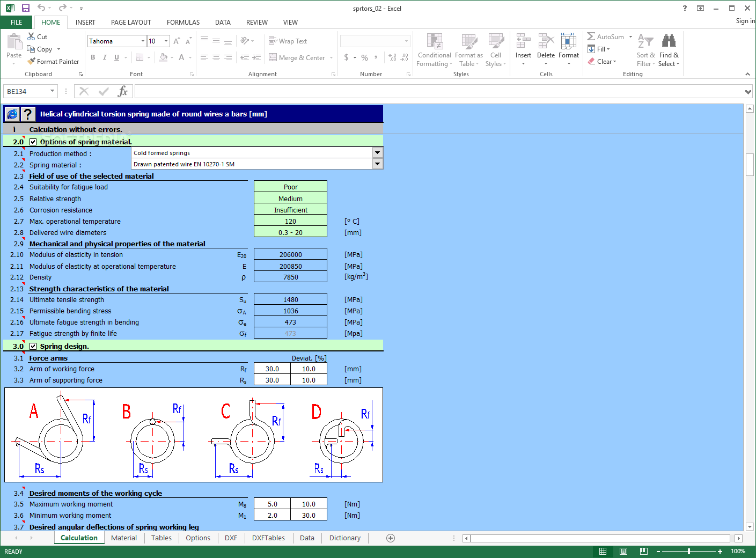Open Find & Select binoculars menu
Image resolution: width=756 pixels, height=558 pixels.
(669, 50)
